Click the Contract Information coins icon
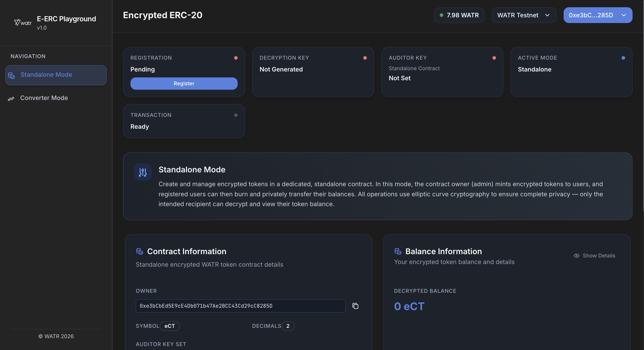Viewport: 644px width, 350px height. tap(139, 251)
